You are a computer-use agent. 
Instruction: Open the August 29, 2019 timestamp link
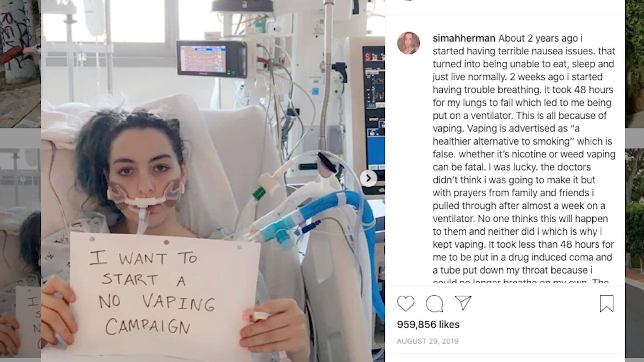pyautogui.click(x=428, y=341)
